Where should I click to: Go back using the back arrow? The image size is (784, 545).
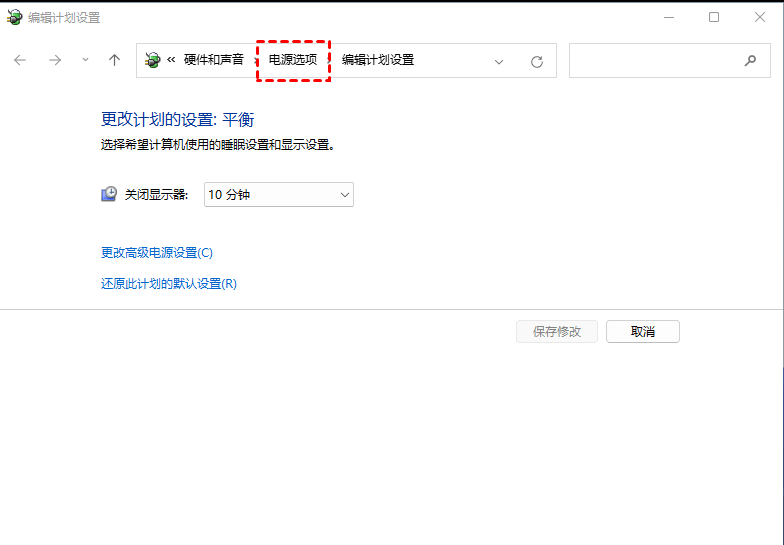(x=20, y=60)
